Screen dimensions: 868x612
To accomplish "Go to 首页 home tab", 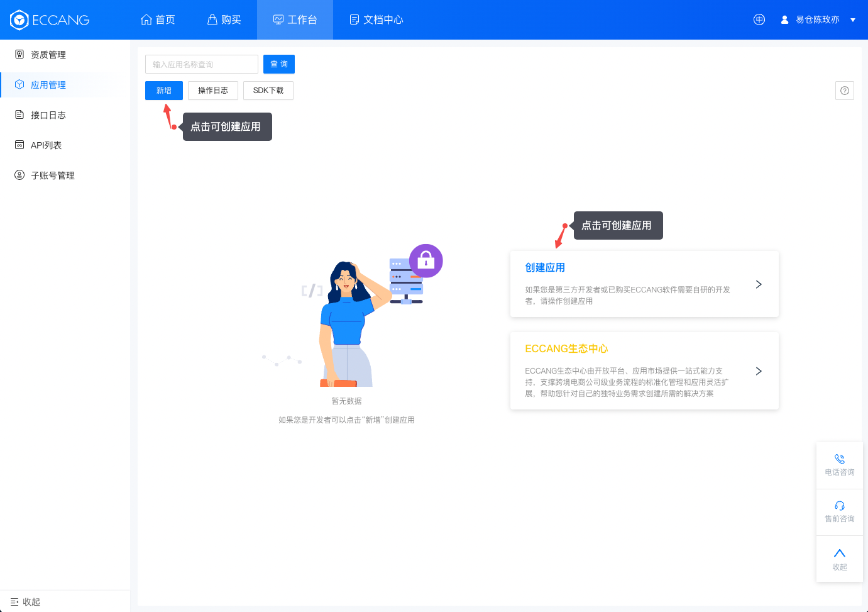I will coord(158,19).
